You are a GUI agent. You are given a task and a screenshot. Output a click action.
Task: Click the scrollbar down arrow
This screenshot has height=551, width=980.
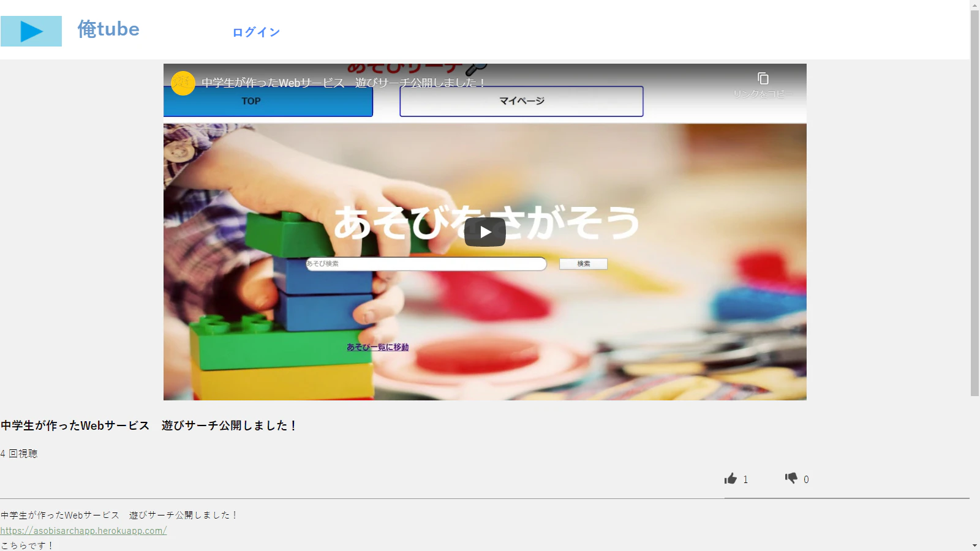[x=975, y=545]
